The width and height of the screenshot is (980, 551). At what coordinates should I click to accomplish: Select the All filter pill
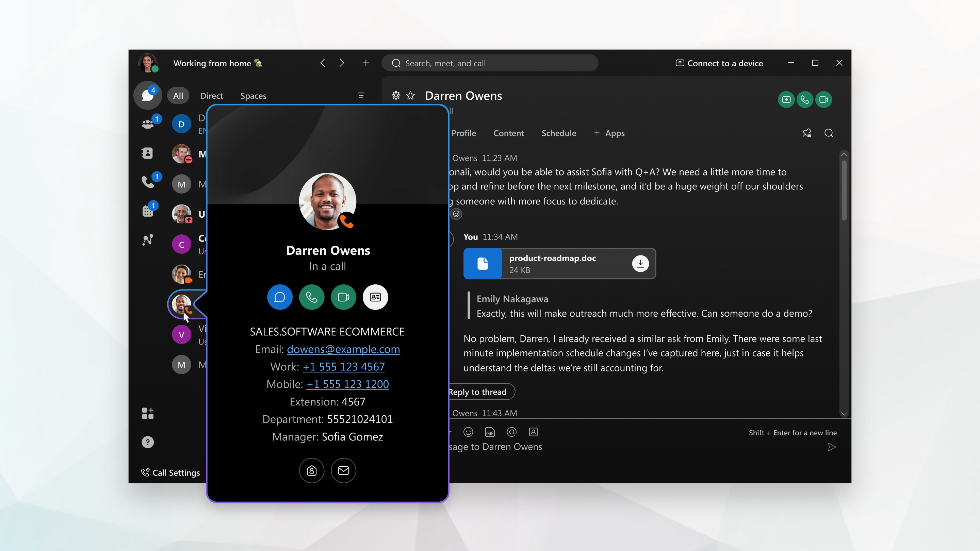coord(178,96)
